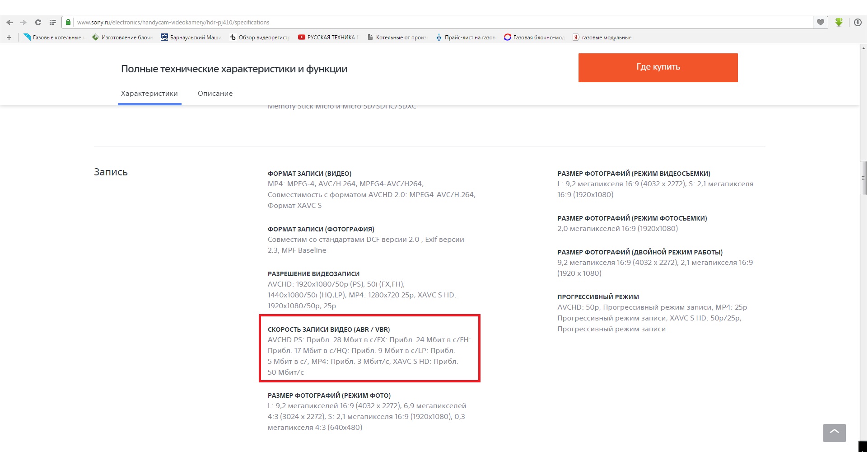Image resolution: width=868 pixels, height=452 pixels.
Task: Go back with the browser back arrow
Action: coord(9,22)
